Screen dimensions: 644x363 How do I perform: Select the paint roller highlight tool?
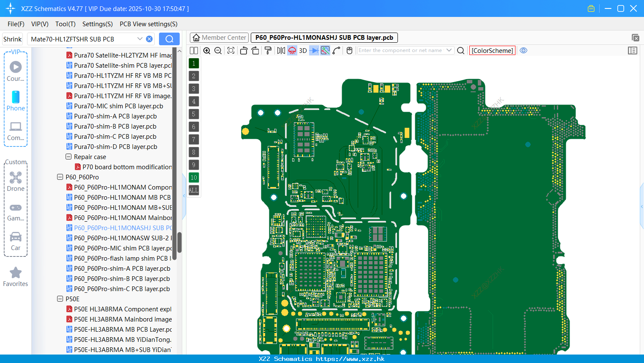coord(268,50)
